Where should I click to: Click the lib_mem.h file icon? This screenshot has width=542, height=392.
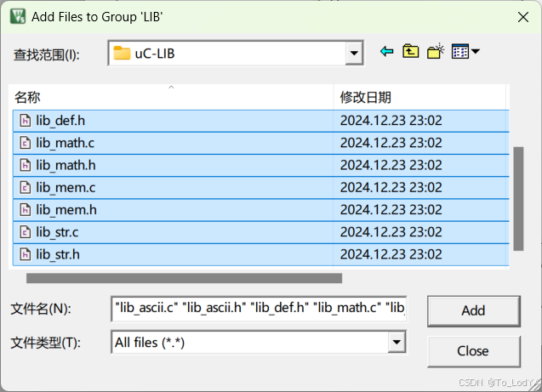(25, 210)
